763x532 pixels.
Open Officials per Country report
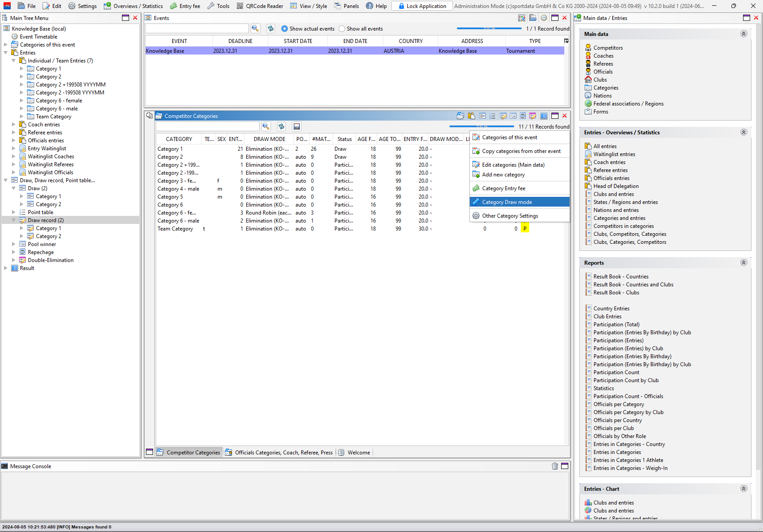617,420
